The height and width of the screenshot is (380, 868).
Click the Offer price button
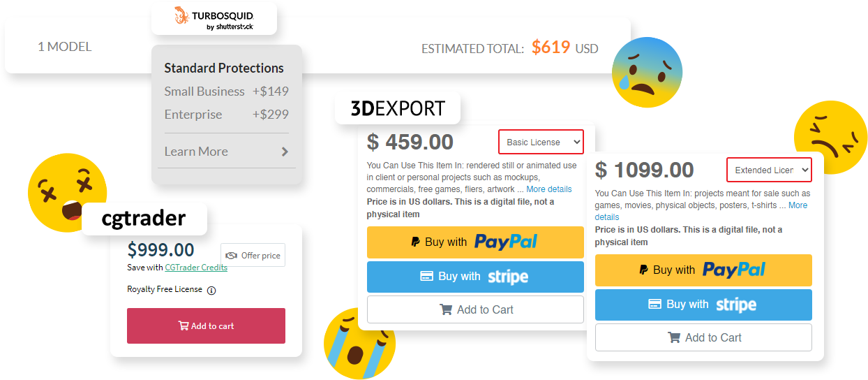(253, 255)
